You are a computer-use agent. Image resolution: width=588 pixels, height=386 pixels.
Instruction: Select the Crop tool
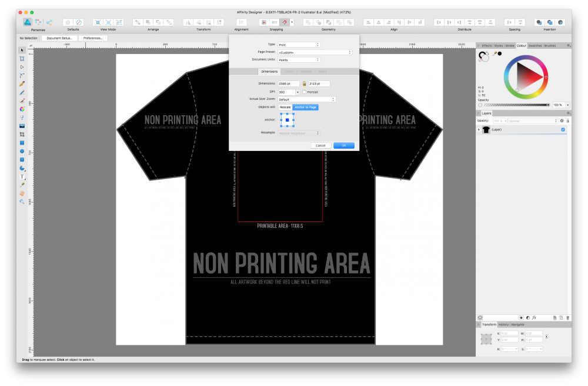[22, 134]
